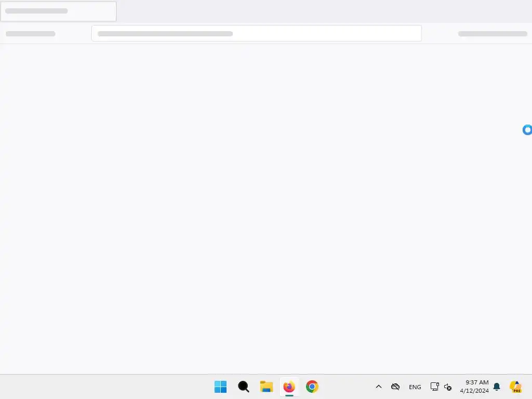Open Google Chrome from the taskbar
The width and height of the screenshot is (532, 399).
coord(312,387)
